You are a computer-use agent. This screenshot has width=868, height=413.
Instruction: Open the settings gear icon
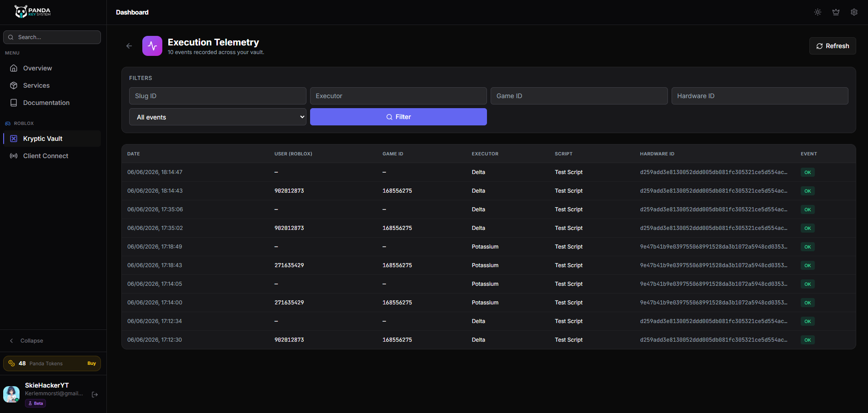(x=854, y=12)
